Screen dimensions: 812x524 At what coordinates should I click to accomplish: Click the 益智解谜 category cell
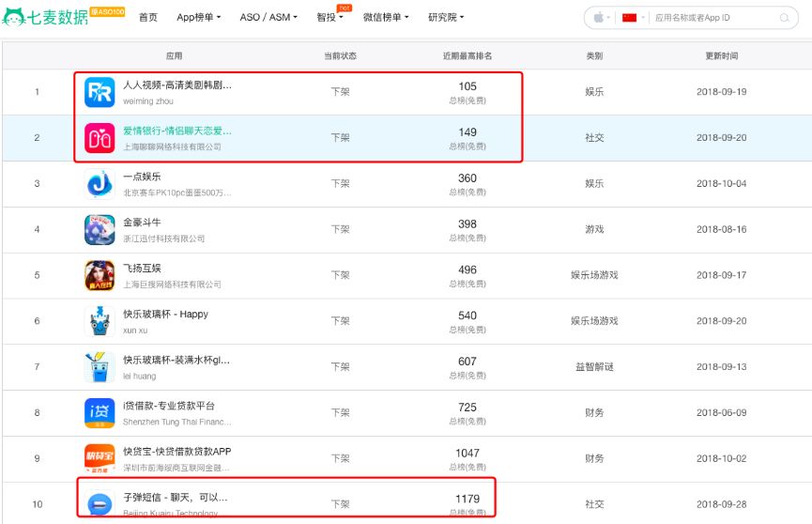pos(594,367)
